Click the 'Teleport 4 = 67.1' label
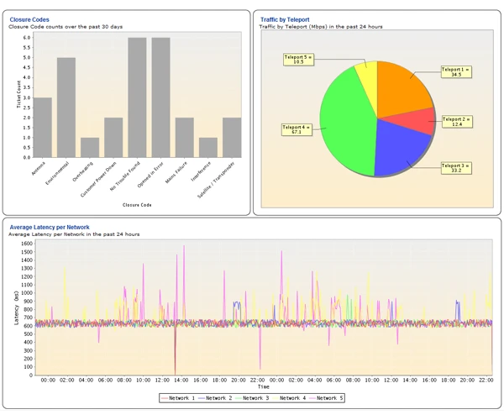This screenshot has height=420, width=504. pyautogui.click(x=297, y=129)
